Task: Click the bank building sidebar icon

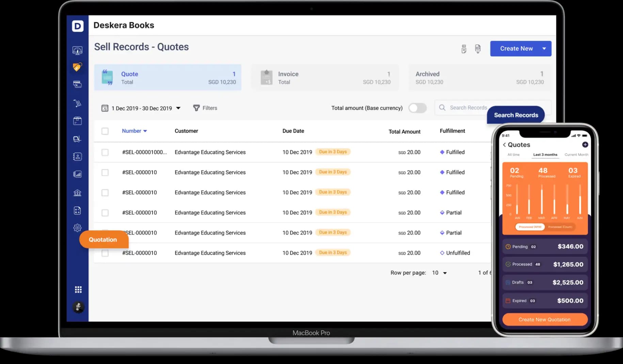Action: pos(78,193)
